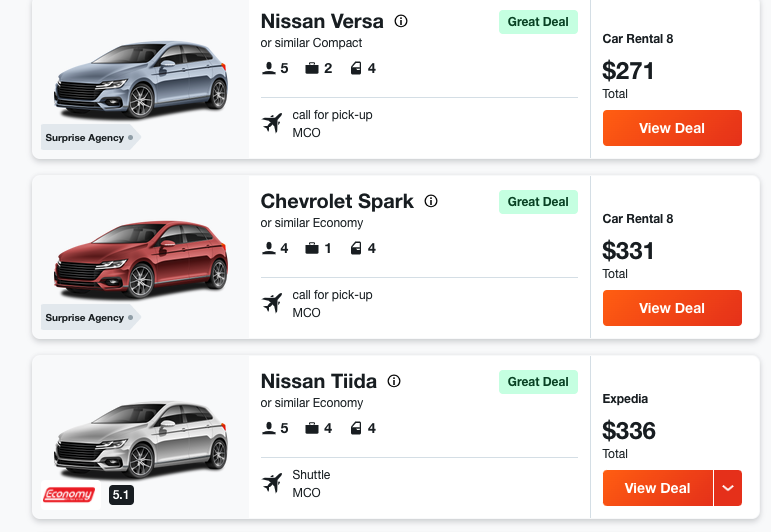Click Economy agency logo on Tiida card
Screen dimensions: 771x532
[69, 494]
